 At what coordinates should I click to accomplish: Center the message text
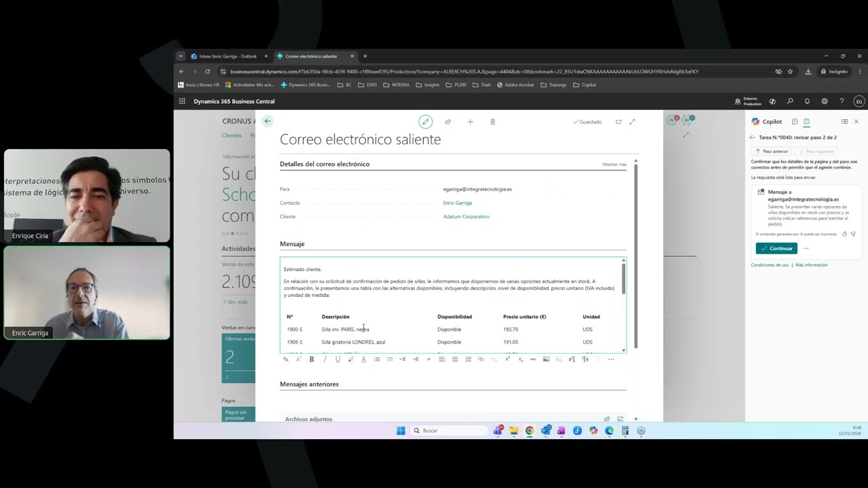point(455,359)
